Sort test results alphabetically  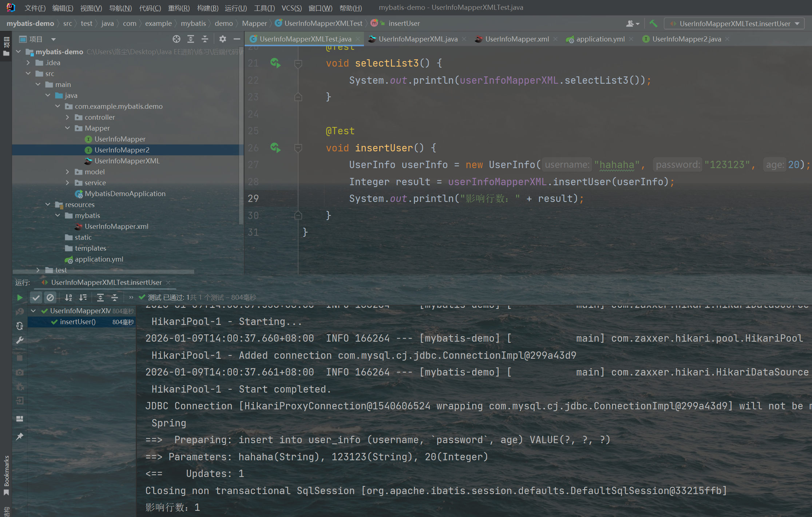pos(68,298)
